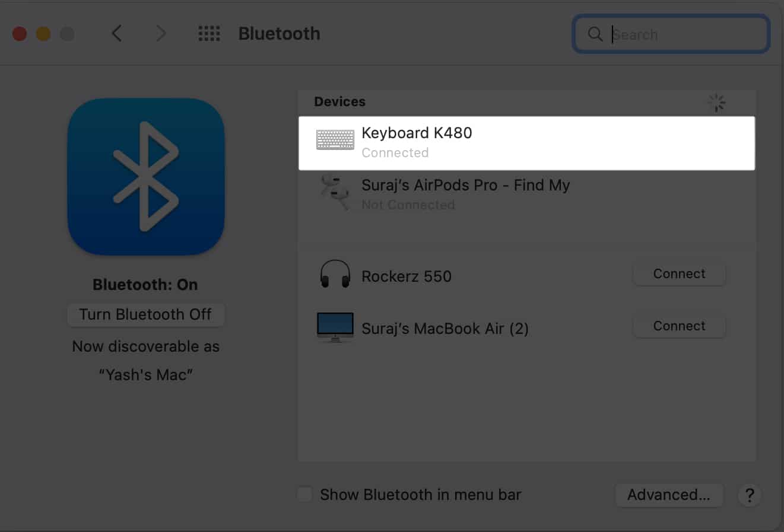
Task: Connect to Rockerz 550
Action: coord(680,274)
